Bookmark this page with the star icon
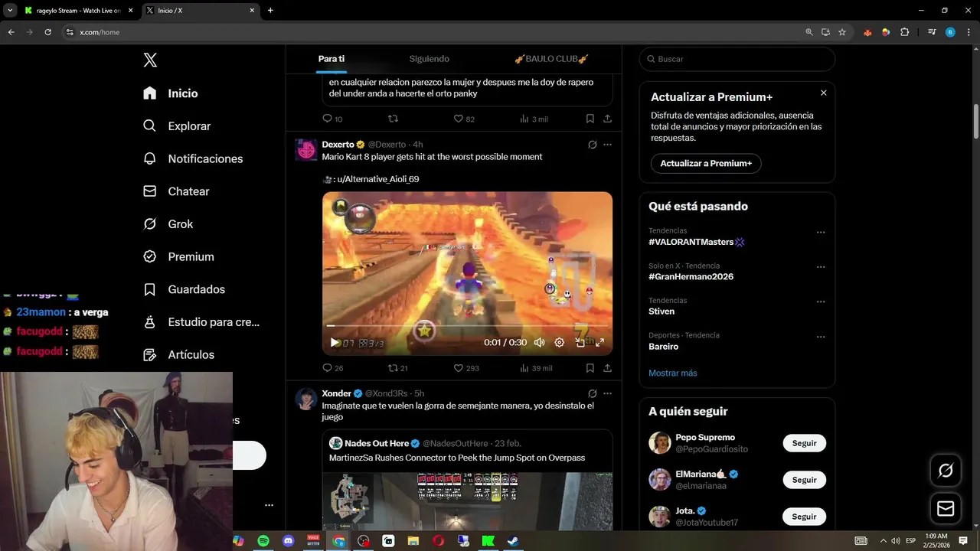Viewport: 980px width, 551px height. coord(842,32)
